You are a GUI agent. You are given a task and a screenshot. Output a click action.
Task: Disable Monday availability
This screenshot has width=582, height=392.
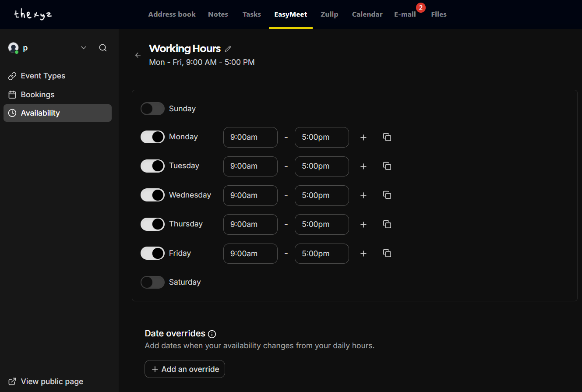[152, 137]
